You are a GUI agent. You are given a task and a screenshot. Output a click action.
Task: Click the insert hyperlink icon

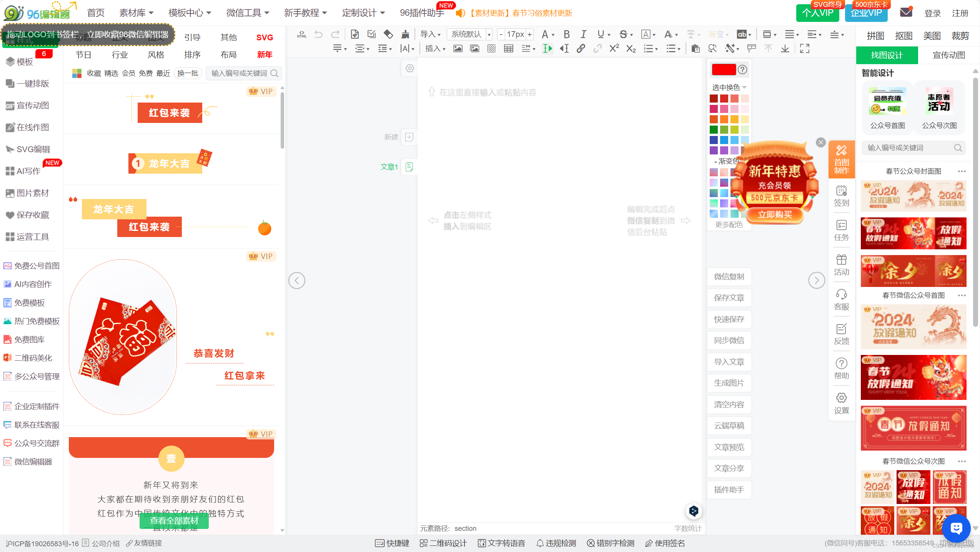click(581, 49)
